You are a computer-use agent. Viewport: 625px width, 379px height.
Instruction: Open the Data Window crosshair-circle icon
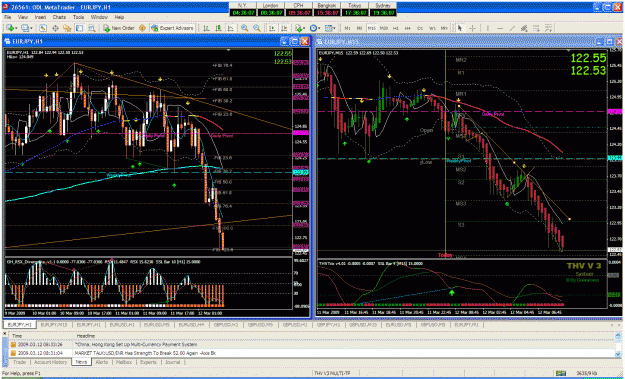55,28
